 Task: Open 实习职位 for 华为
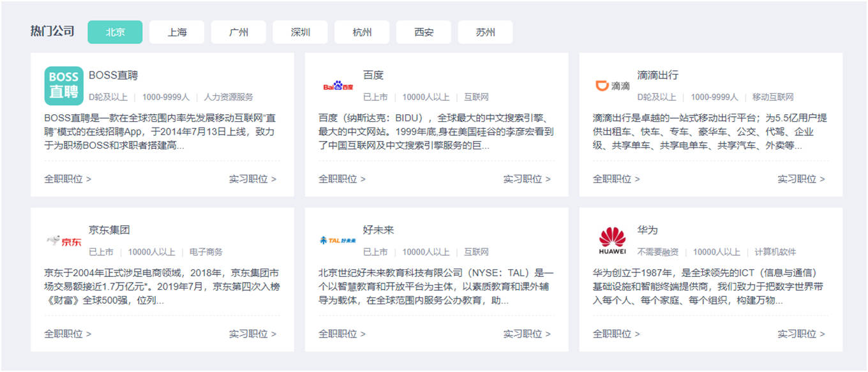coord(802,334)
